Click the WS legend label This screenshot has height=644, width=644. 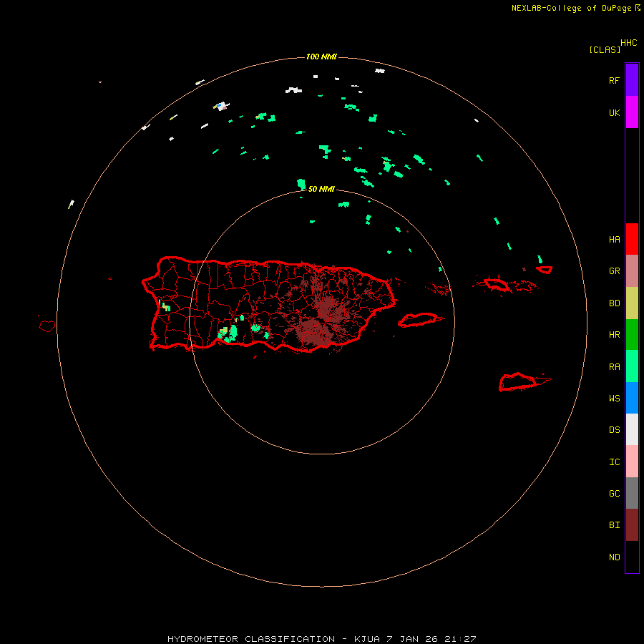point(614,398)
